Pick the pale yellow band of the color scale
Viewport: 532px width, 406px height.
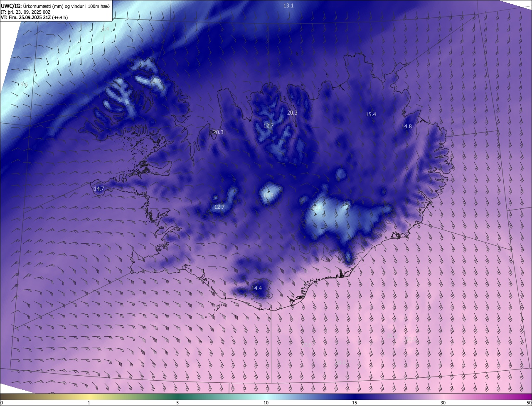tap(89, 397)
